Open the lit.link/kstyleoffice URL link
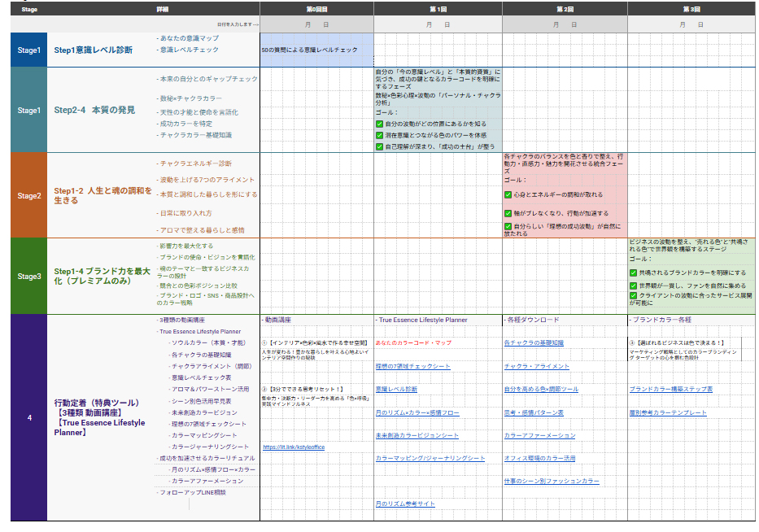 tap(293, 447)
